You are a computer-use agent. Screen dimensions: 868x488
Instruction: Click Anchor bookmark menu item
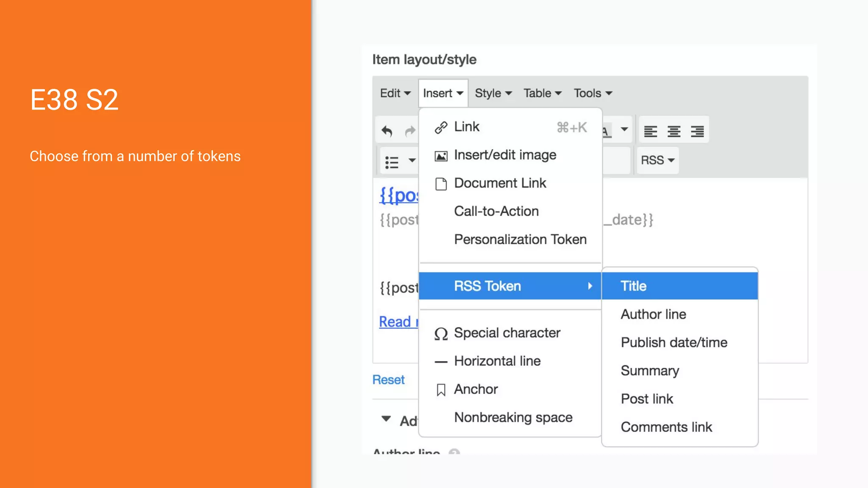pyautogui.click(x=476, y=389)
